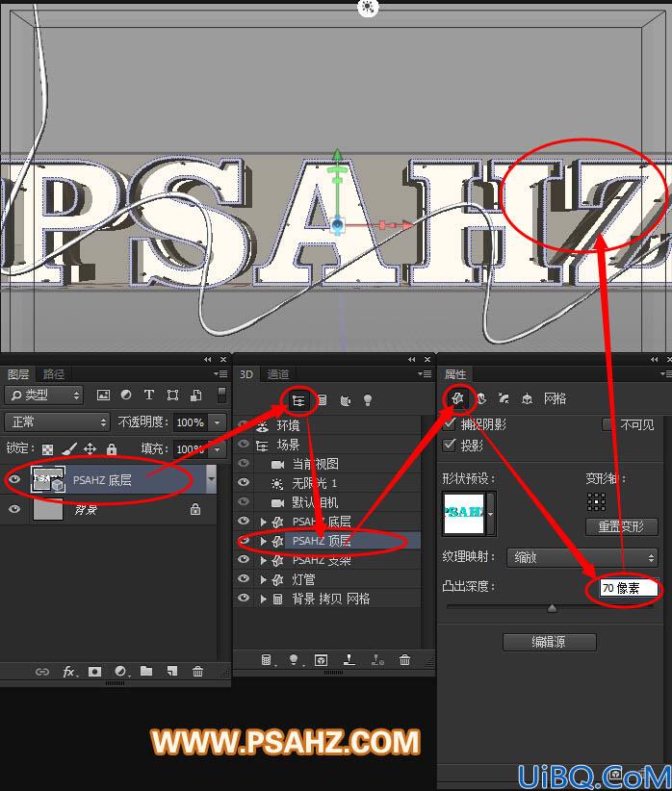The width and height of the screenshot is (672, 791).
Task: Select the 当前视图 row
Action: pyautogui.click(x=326, y=464)
